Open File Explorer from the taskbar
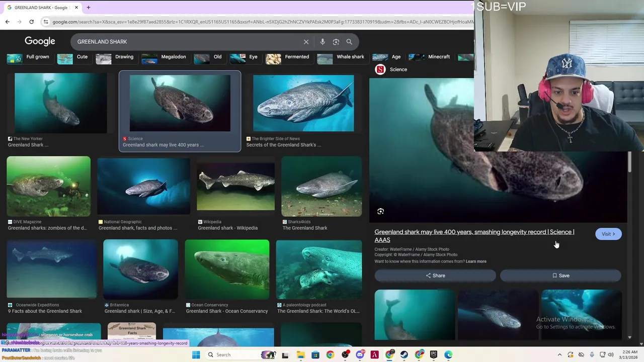The height and width of the screenshot is (362, 644). point(300,354)
